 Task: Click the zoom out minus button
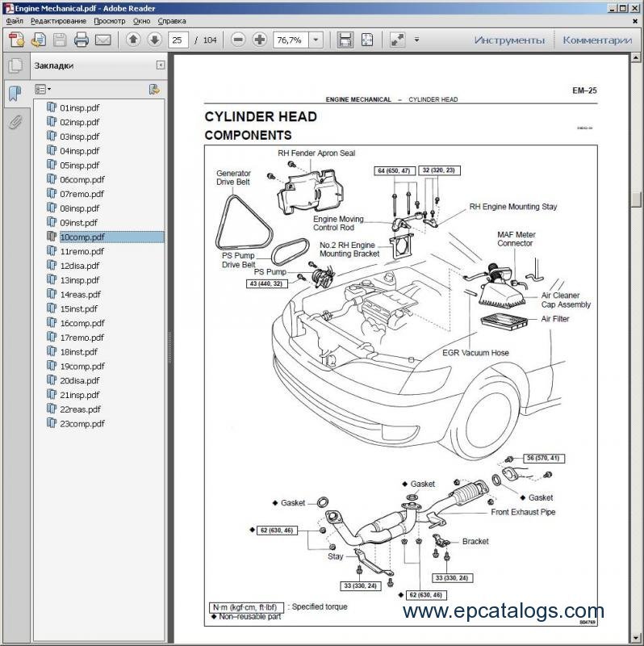point(238,40)
